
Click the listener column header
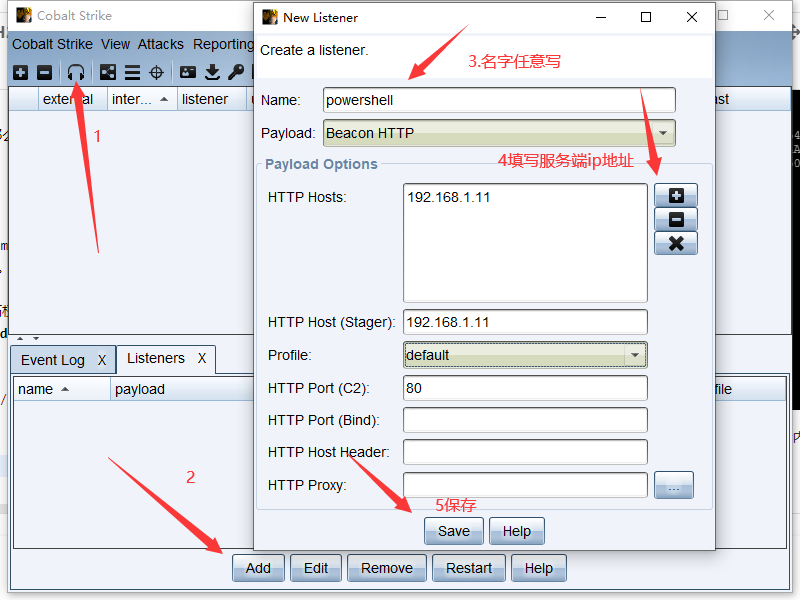coord(211,99)
